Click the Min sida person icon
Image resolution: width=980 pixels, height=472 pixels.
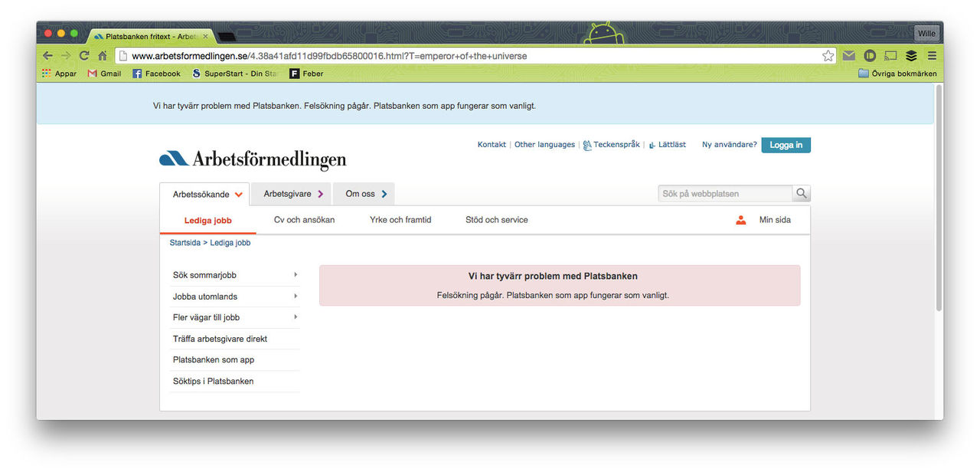click(x=740, y=220)
